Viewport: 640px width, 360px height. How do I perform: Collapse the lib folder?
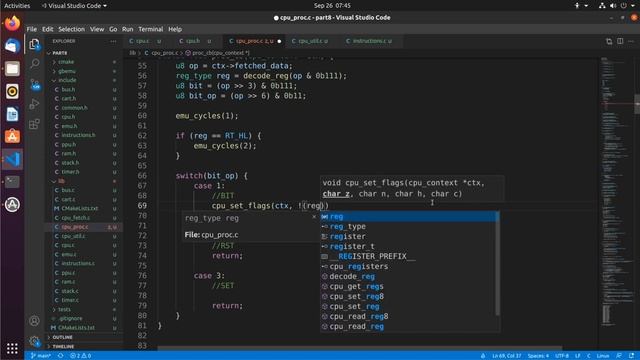61,181
